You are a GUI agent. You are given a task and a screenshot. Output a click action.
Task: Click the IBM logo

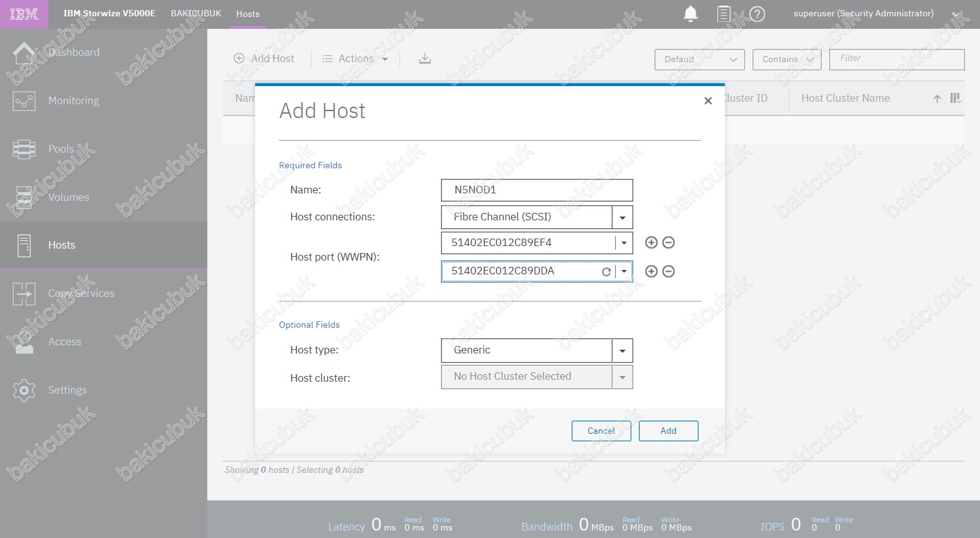point(24,14)
